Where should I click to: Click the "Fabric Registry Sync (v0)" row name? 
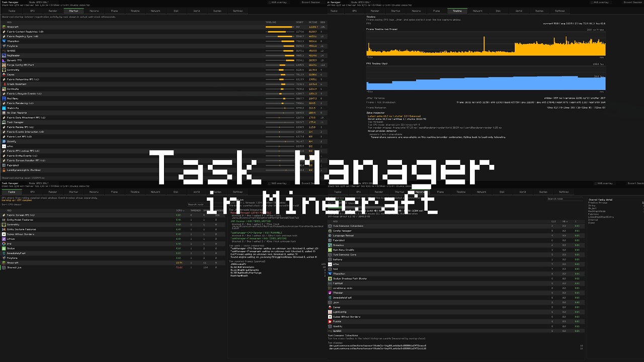click(x=23, y=36)
